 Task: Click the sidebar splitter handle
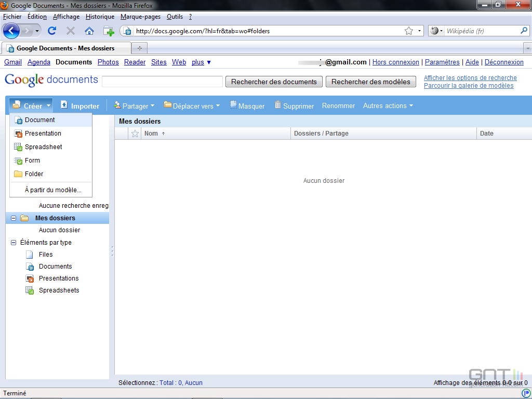(112, 251)
